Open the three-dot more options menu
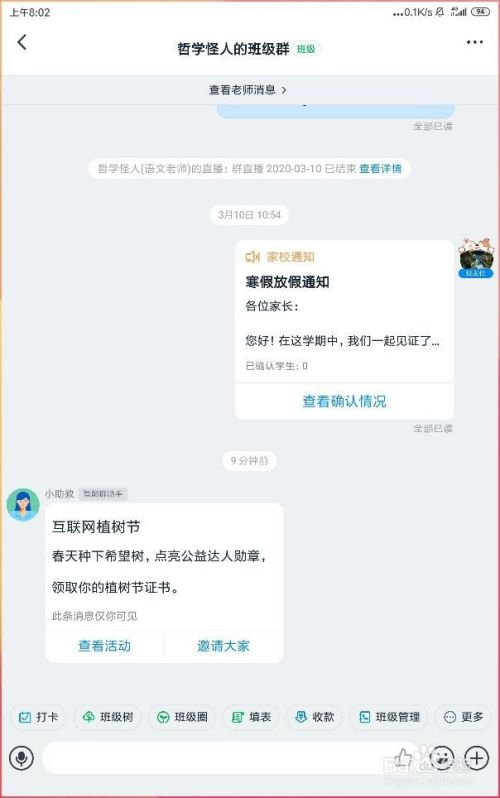The image size is (500, 798). [475, 42]
